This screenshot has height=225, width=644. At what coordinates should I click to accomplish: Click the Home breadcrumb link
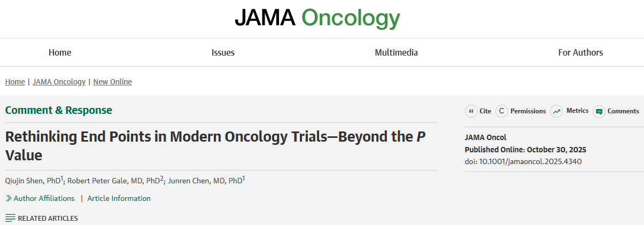pyautogui.click(x=15, y=82)
